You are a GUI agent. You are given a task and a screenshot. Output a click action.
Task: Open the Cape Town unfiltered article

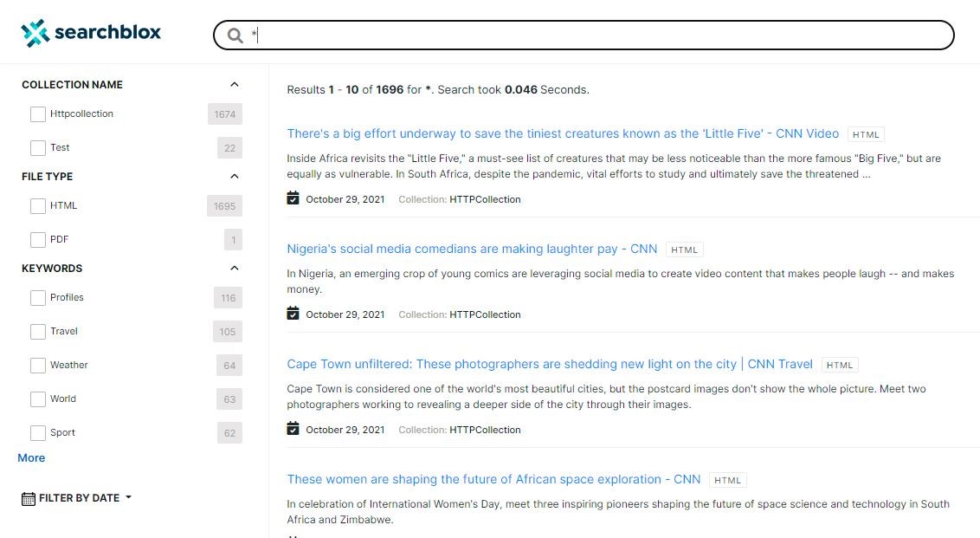(x=550, y=364)
